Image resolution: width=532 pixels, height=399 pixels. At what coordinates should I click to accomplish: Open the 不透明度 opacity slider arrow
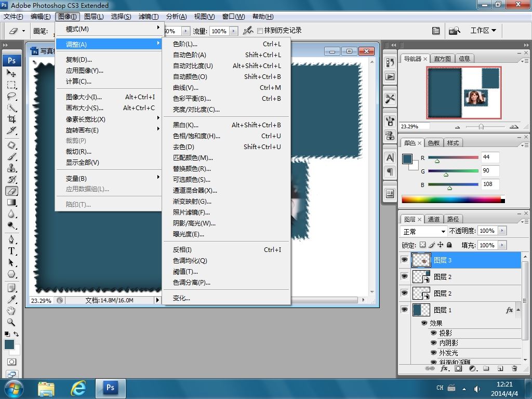point(502,231)
